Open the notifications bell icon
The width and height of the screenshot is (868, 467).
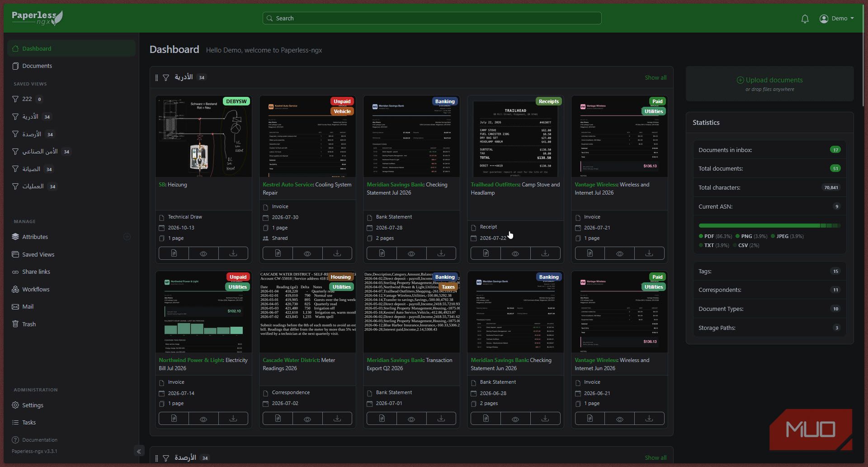[x=805, y=19]
